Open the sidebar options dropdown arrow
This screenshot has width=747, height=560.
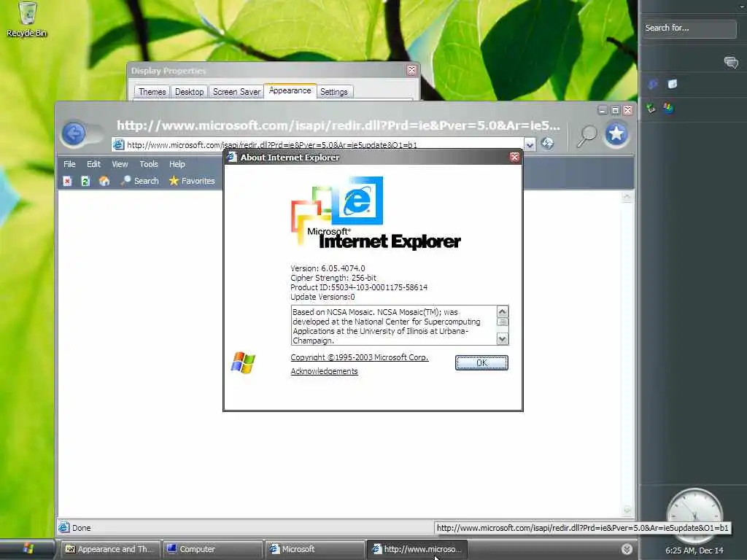(x=742, y=6)
